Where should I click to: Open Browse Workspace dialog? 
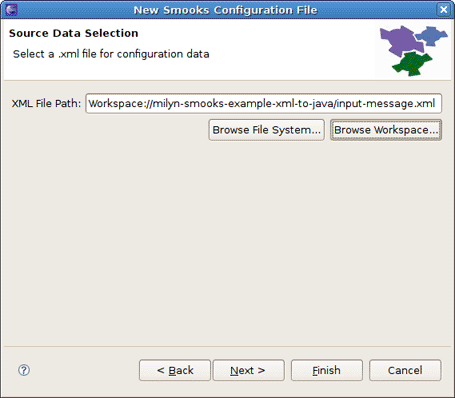pyautogui.click(x=386, y=130)
